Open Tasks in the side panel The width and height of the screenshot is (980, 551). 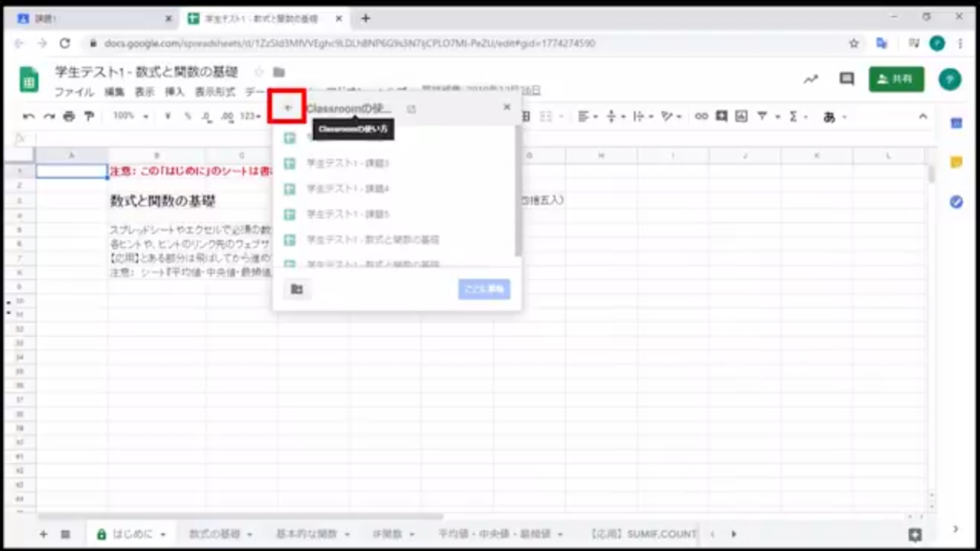[956, 202]
